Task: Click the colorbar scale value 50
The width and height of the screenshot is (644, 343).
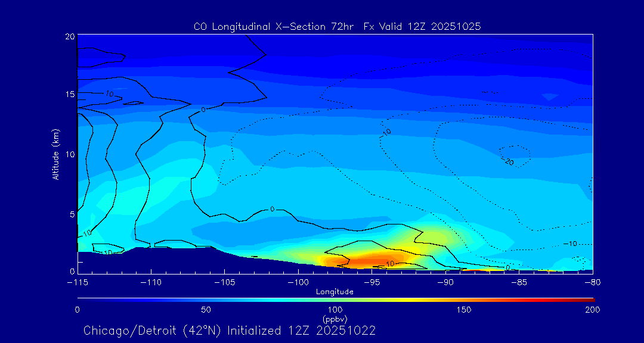Action: (206, 310)
